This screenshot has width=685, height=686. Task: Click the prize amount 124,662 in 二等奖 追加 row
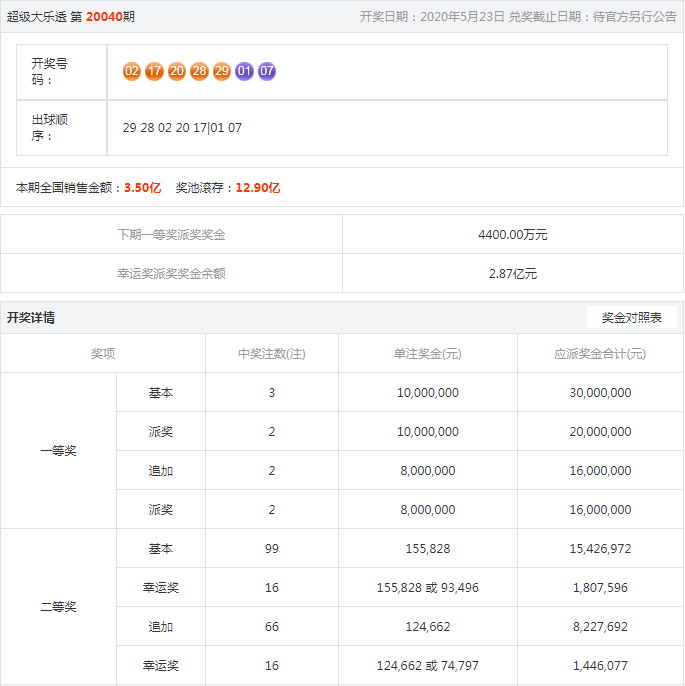click(427, 626)
